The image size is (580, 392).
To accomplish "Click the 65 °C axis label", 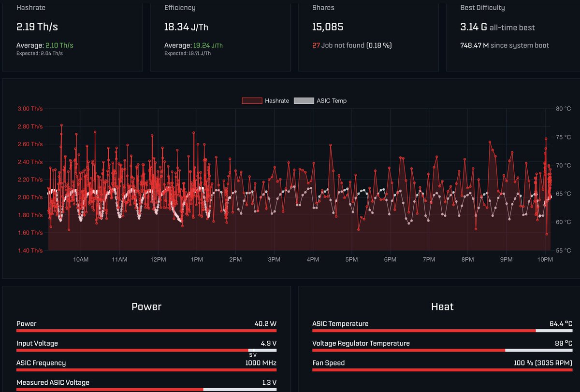I will point(564,194).
